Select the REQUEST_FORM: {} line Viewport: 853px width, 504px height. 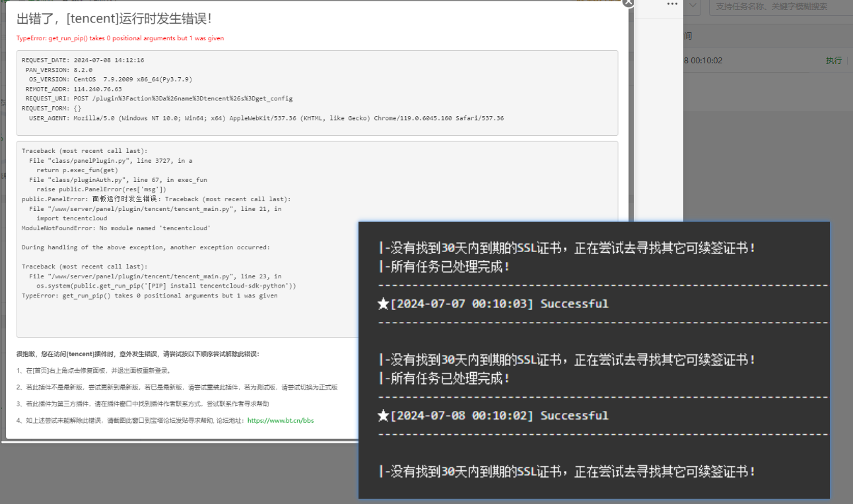point(53,108)
